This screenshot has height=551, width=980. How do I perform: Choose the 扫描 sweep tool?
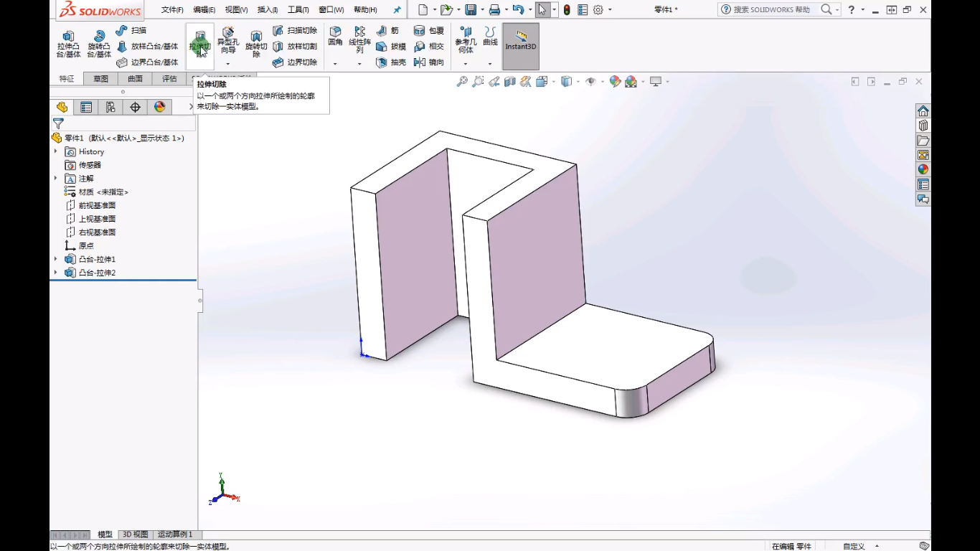[x=131, y=31]
